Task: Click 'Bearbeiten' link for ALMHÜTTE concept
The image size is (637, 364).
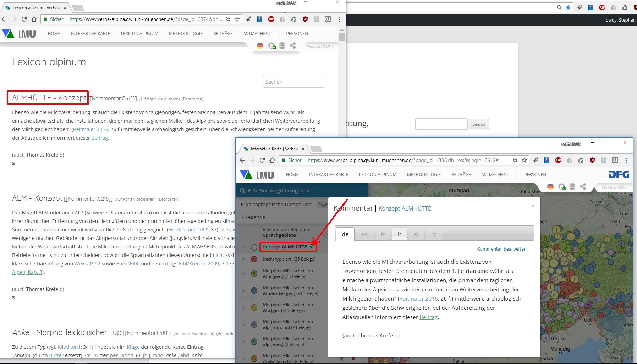Action: 193,99
